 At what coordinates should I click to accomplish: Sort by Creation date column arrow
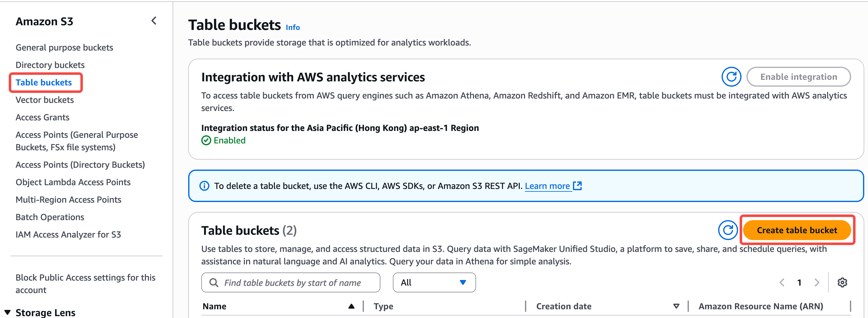(676, 306)
